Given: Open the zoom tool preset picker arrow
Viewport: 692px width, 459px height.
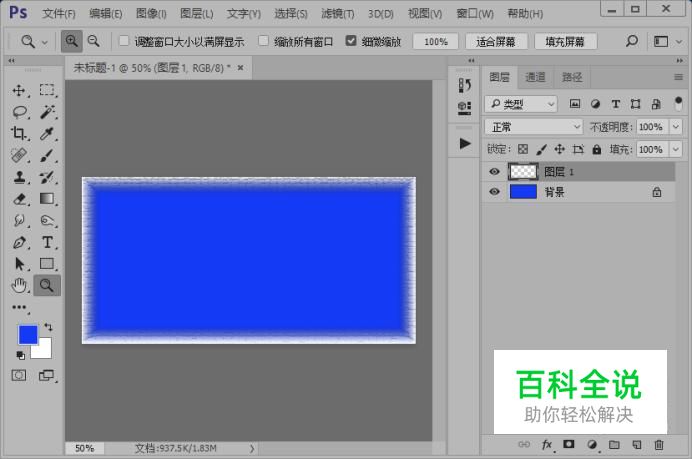Looking at the screenshot, I should point(45,42).
